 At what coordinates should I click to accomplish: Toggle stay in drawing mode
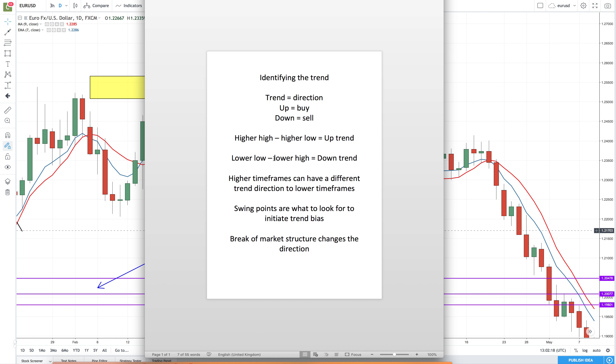[x=8, y=146]
